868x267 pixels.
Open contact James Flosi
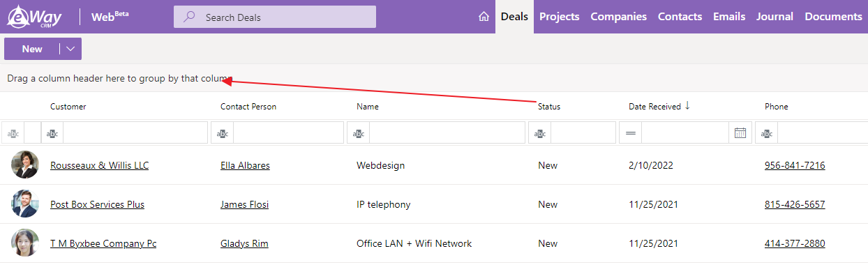click(x=244, y=204)
